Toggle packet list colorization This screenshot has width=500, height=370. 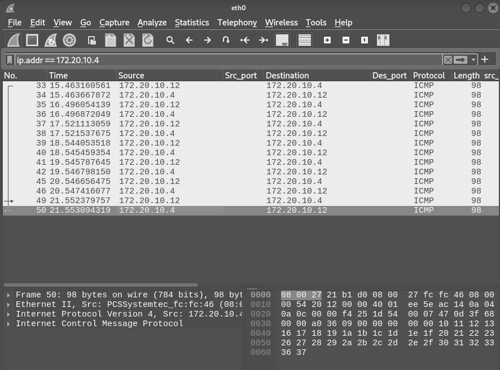click(x=304, y=40)
